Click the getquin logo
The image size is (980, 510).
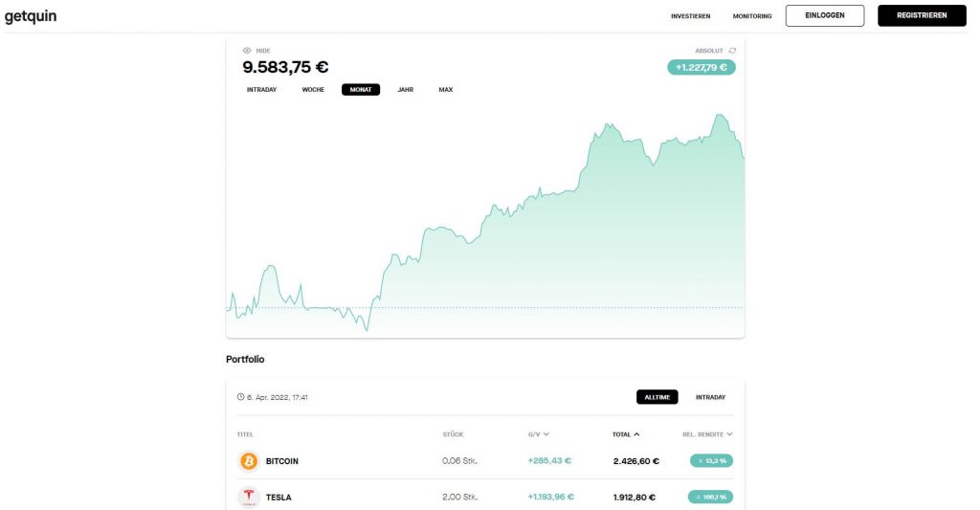pos(31,16)
